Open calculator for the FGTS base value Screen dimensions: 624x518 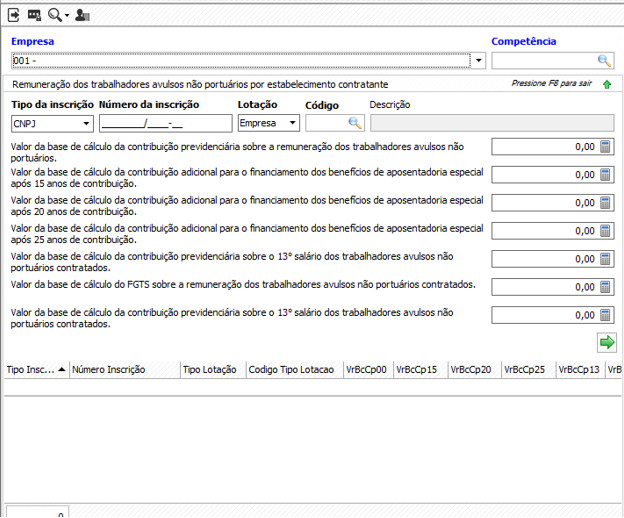[x=605, y=287]
